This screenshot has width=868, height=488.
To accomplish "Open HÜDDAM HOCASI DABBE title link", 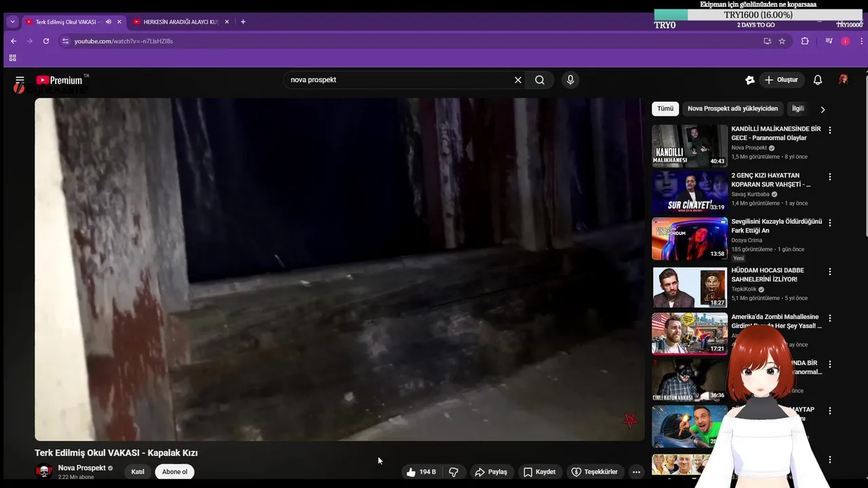I will 769,274.
